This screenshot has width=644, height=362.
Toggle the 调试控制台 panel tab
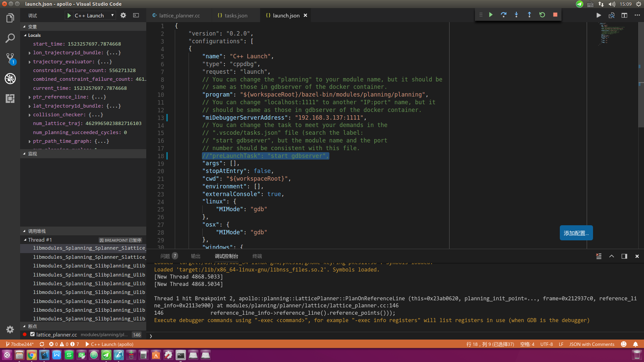(226, 256)
